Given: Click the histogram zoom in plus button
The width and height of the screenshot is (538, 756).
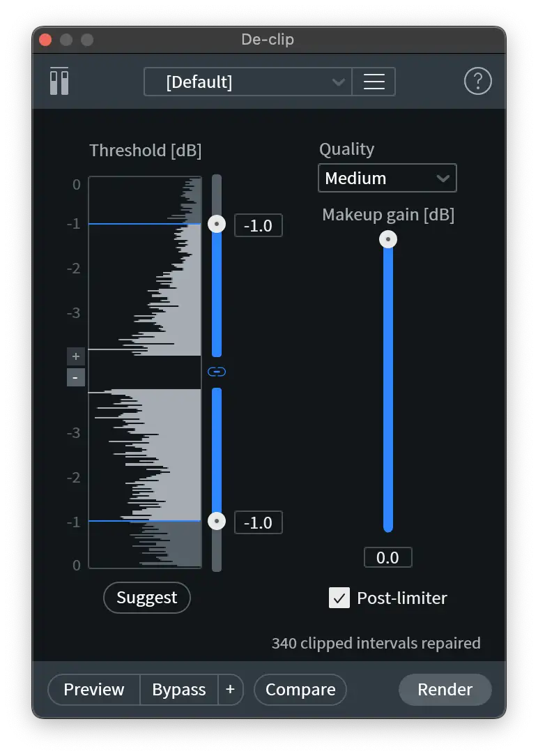Looking at the screenshot, I should point(76,356).
